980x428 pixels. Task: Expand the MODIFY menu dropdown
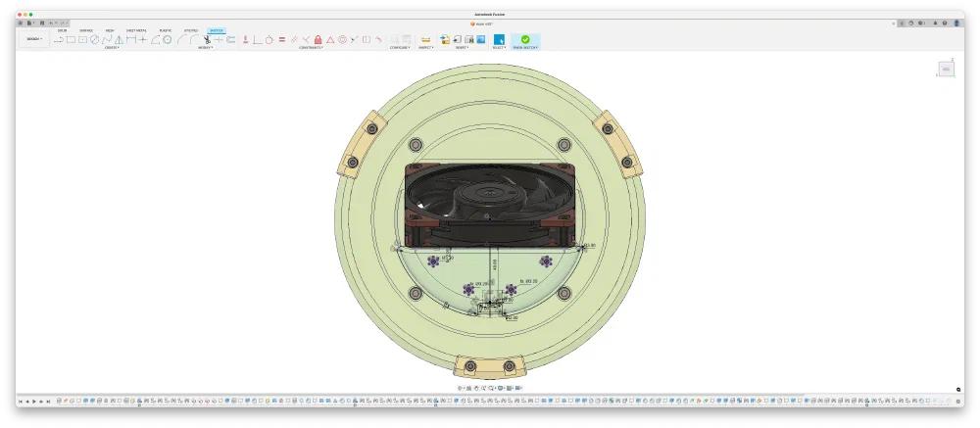[x=205, y=47]
